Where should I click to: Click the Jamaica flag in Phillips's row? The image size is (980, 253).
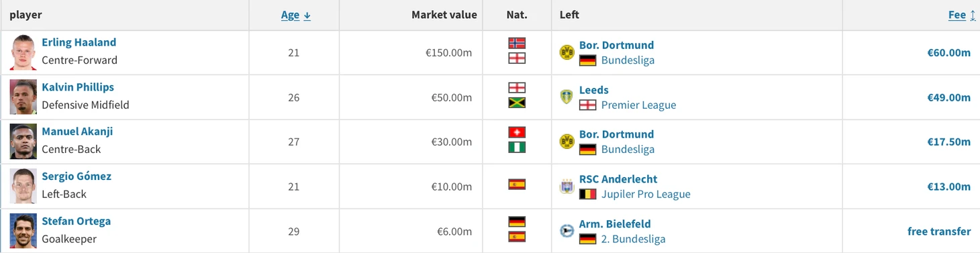point(517,103)
